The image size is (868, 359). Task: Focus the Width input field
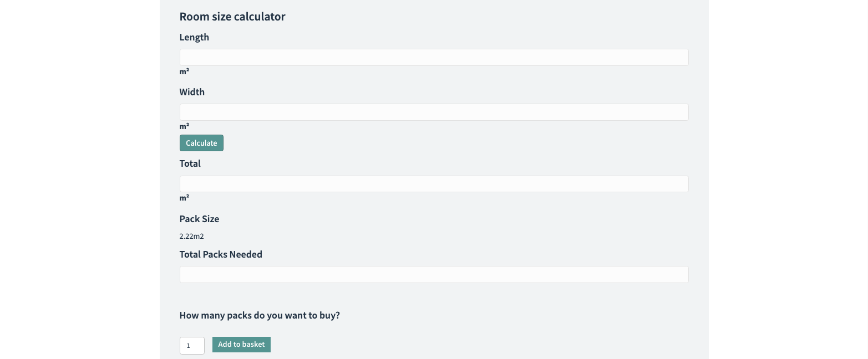pos(434,112)
